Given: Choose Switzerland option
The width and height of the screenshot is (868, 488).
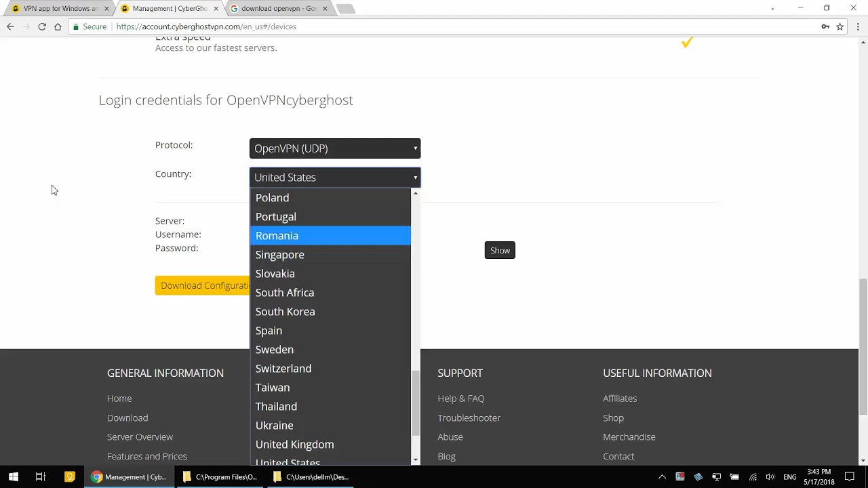Looking at the screenshot, I should pos(330,369).
